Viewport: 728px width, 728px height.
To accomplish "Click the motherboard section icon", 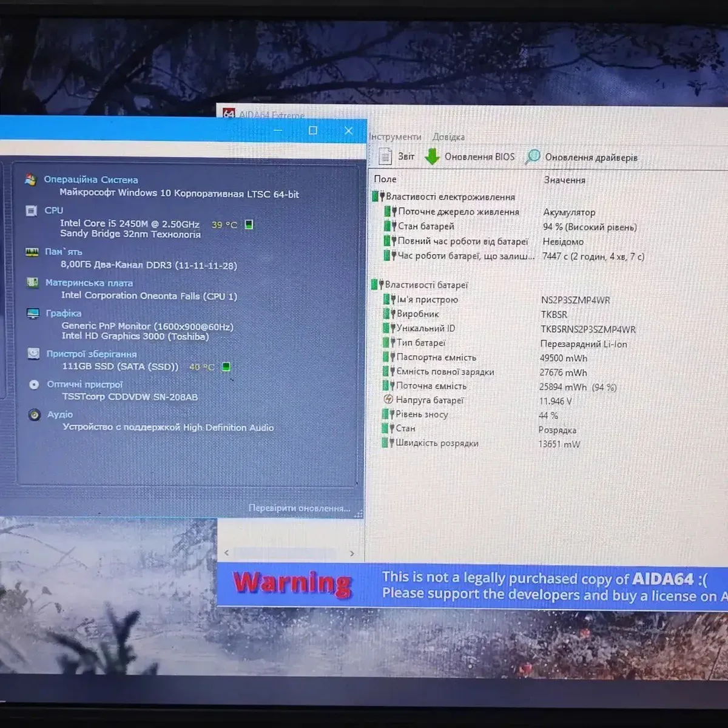I will pos(33,283).
